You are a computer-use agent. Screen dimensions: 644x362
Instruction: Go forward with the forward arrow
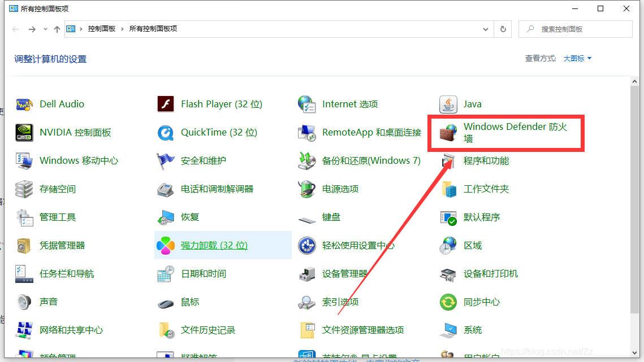coord(32,29)
